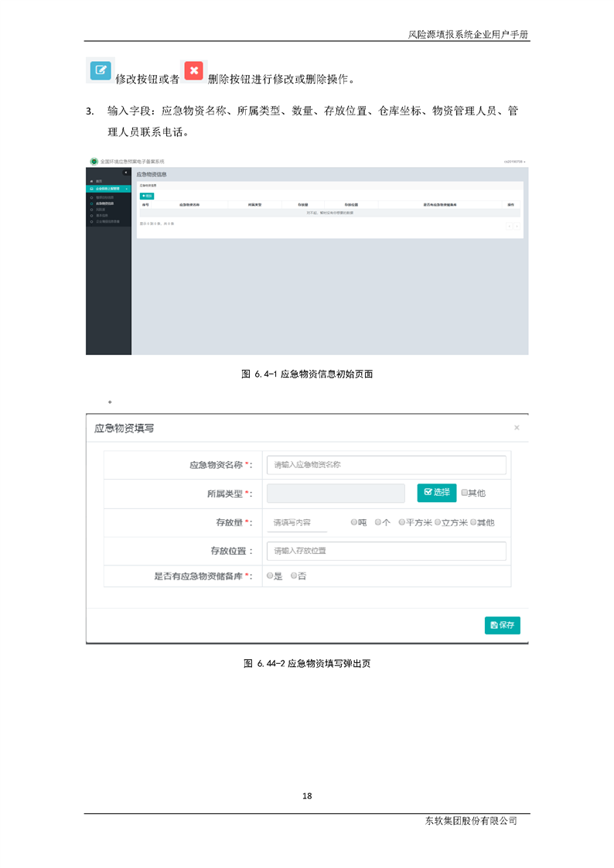Select 应急物资信息 in the sidebar

point(104,203)
